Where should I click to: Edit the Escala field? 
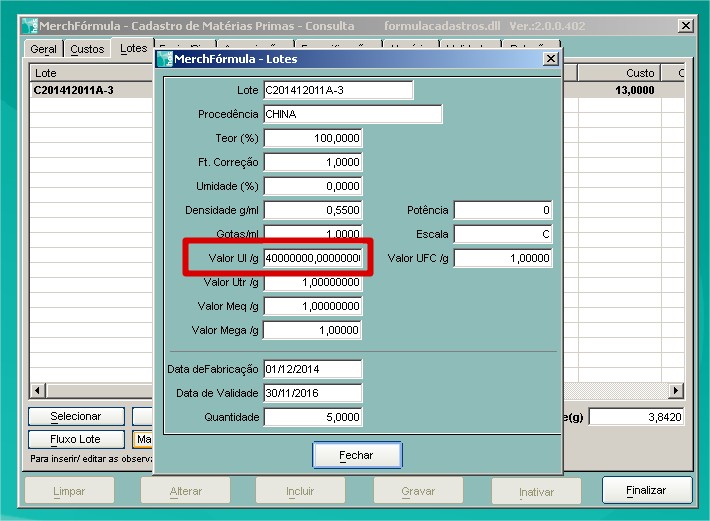[x=503, y=234]
